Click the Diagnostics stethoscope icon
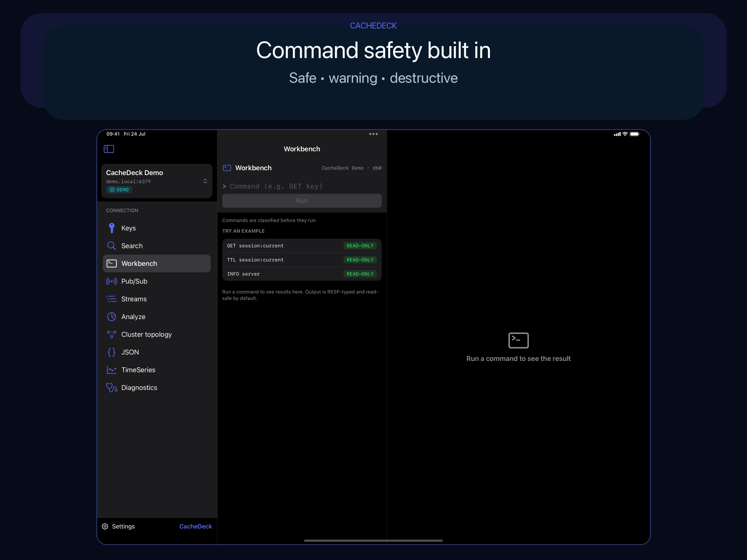The height and width of the screenshot is (560, 747). 112,387
